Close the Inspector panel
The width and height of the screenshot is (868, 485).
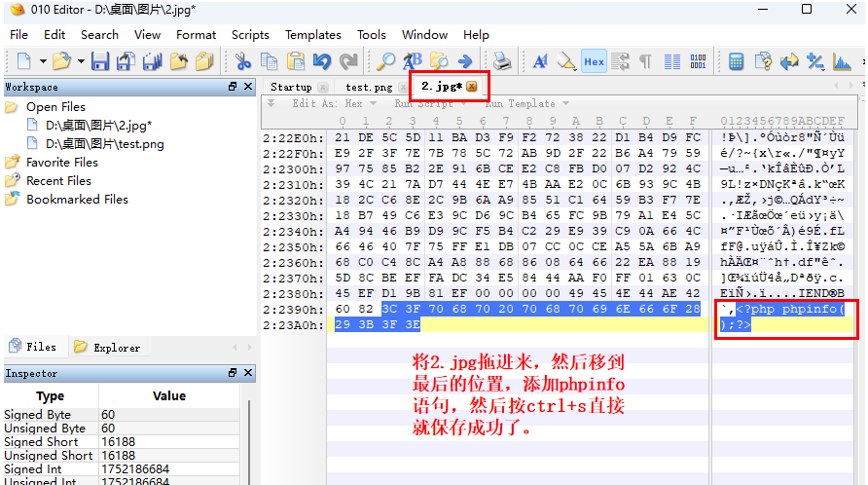(248, 373)
